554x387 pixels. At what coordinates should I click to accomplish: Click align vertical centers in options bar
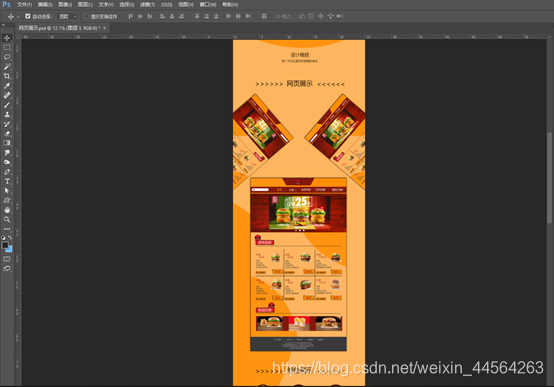click(x=140, y=16)
